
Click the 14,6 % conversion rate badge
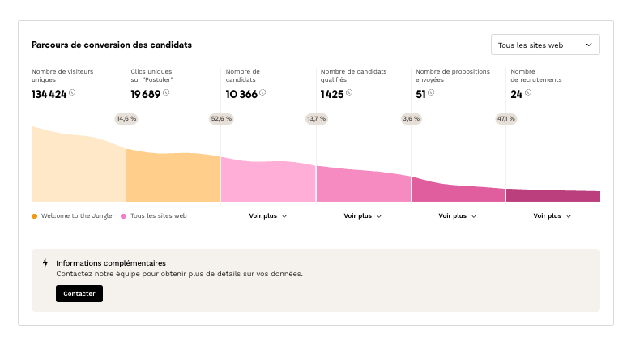126,118
